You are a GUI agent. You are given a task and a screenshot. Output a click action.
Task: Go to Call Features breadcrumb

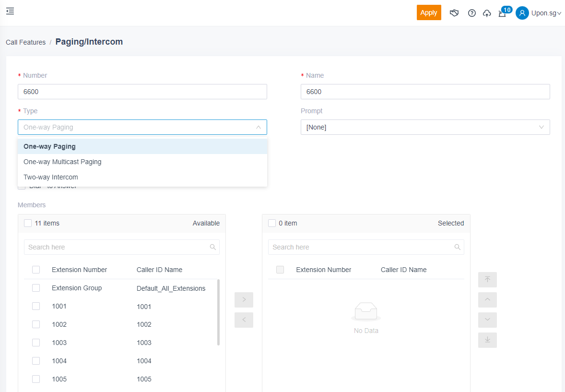(25, 42)
